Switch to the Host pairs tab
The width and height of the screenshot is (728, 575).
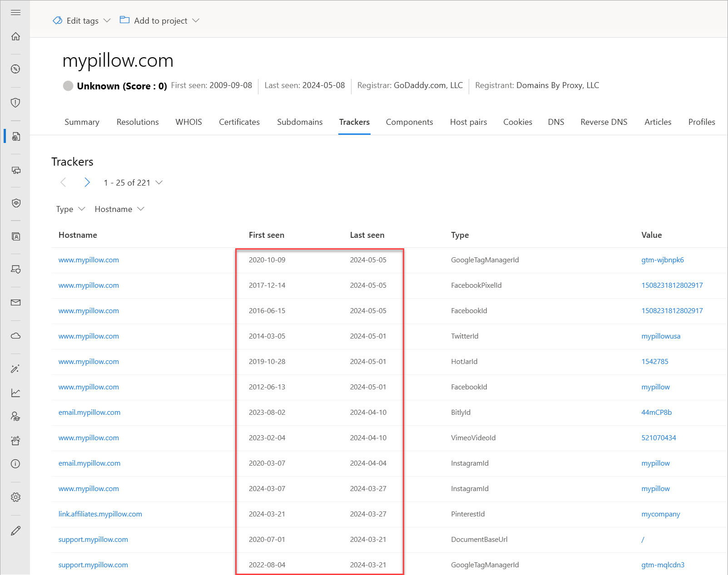468,122
